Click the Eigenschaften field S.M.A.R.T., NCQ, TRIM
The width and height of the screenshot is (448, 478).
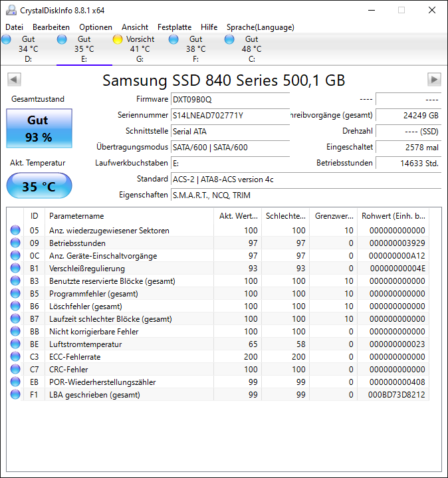(306, 195)
